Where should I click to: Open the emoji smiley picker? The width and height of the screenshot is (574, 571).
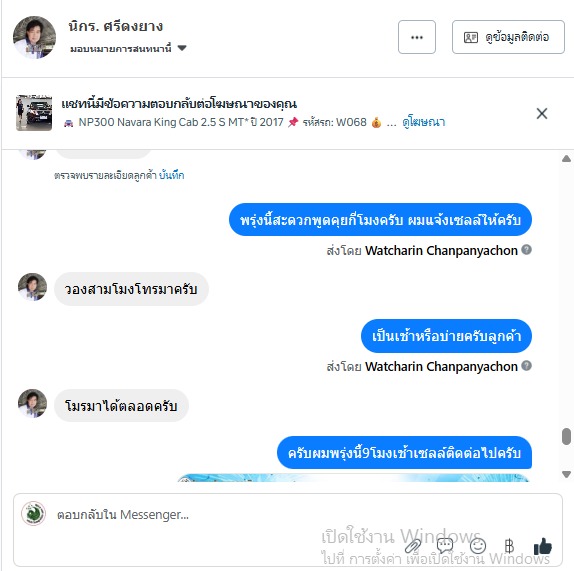coord(478,546)
